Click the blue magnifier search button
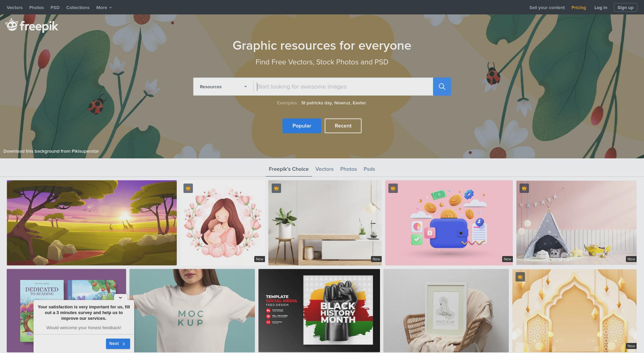 [x=442, y=87]
